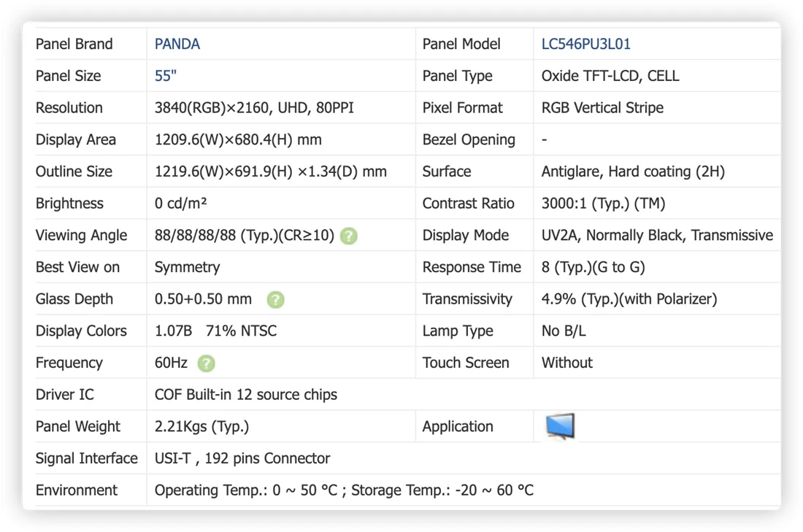The width and height of the screenshot is (803, 532).
Task: Select the Pixel Format label
Action: click(x=462, y=107)
